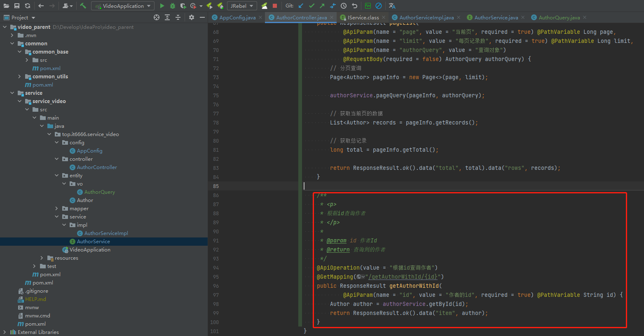Expand the common_utils folder
Image resolution: width=644 pixels, height=336 pixels.
click(x=19, y=77)
